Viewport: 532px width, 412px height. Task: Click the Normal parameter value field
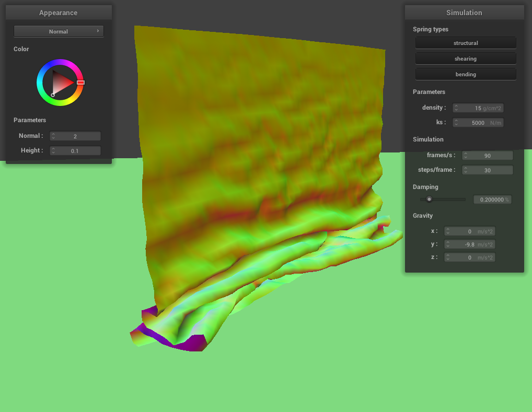point(75,136)
